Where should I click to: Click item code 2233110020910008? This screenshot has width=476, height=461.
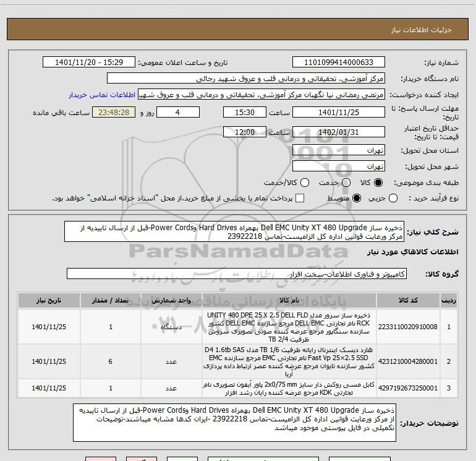point(408,327)
